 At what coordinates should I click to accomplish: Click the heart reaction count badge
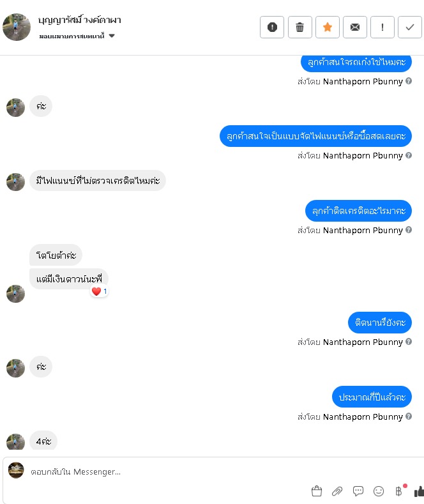click(99, 291)
